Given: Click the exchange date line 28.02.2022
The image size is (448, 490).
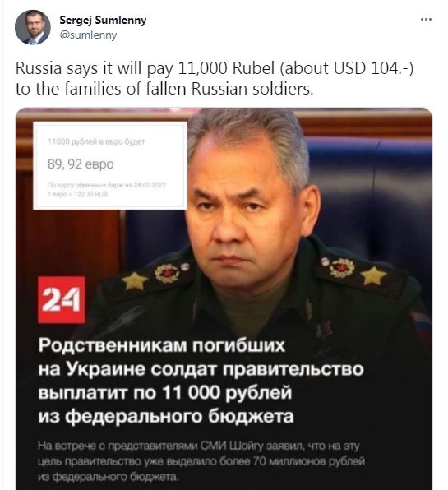Looking at the screenshot, I should coord(107,185).
